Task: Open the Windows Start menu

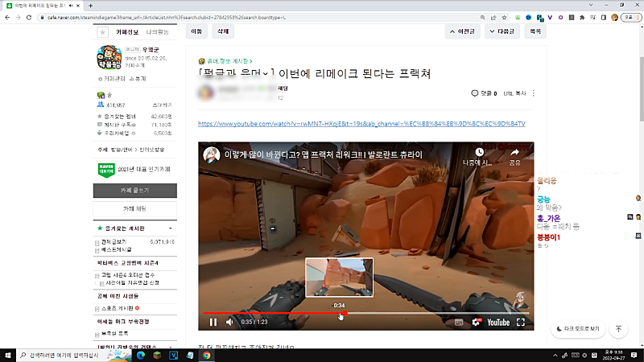Action: pos(8,356)
